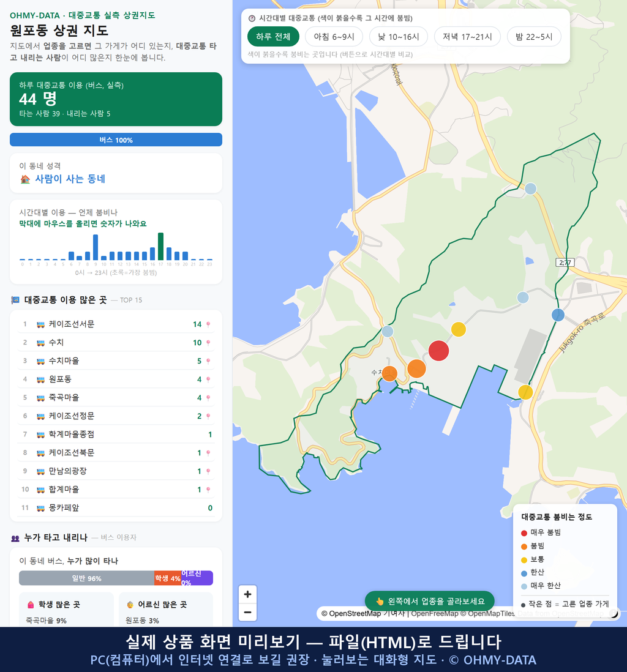Click the pale blue stop marker on the western boundary
The height and width of the screenshot is (672, 627).
coord(388,331)
